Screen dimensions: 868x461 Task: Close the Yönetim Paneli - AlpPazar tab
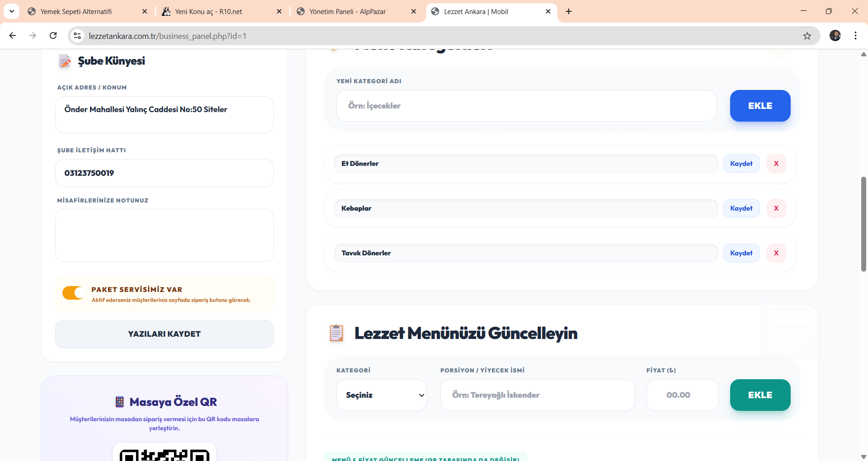click(414, 11)
